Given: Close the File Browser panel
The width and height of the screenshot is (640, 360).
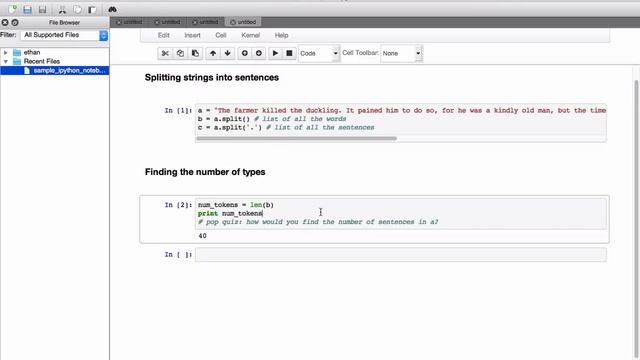Looking at the screenshot, I should click(x=5, y=22).
